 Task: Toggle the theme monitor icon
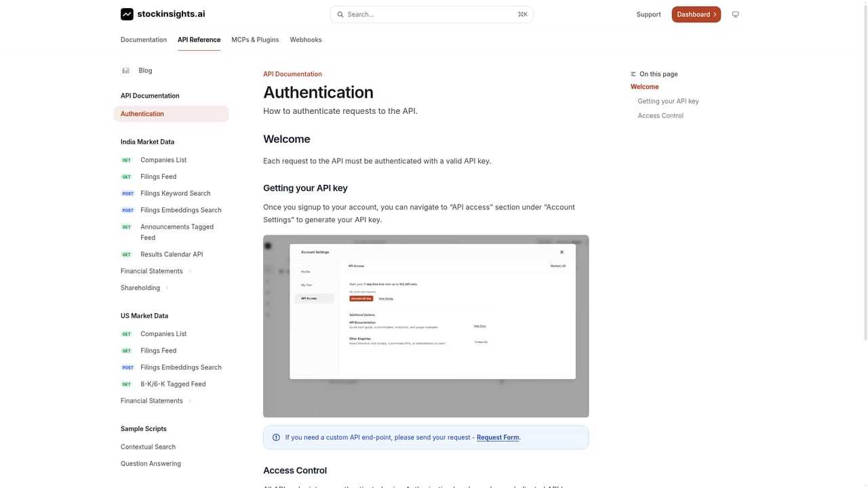coord(735,14)
